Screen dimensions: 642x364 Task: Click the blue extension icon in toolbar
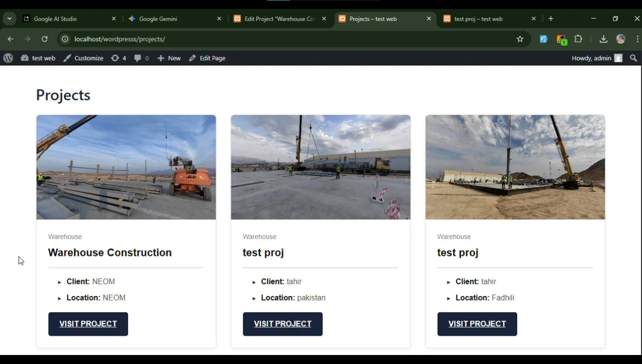544,39
